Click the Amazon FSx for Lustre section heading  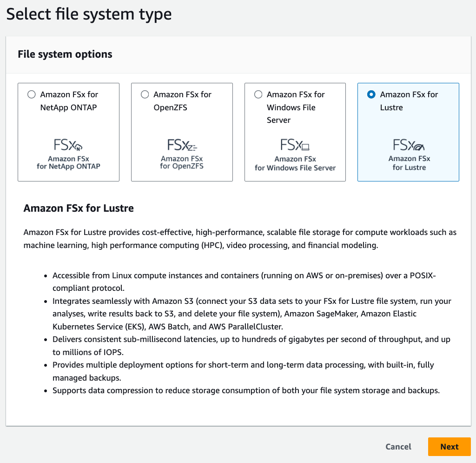79,208
